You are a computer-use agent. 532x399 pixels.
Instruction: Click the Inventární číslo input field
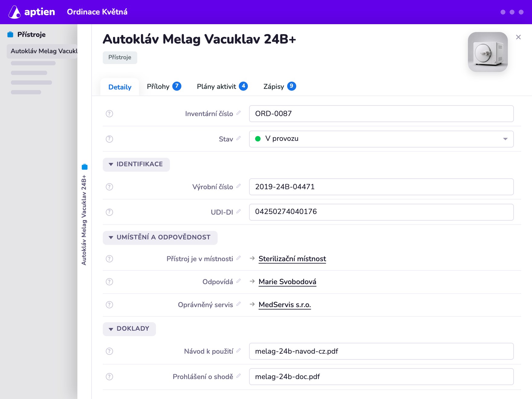[381, 114]
